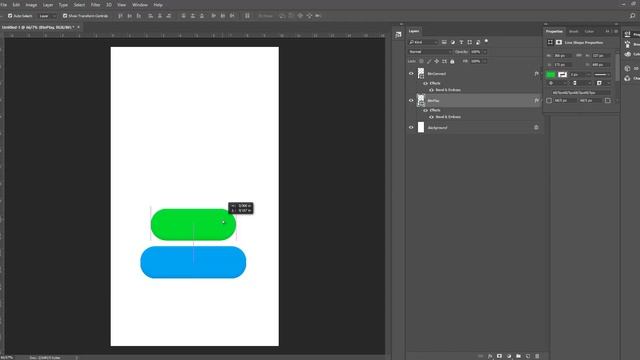Create new fill or adjustment layer
Screen dimensions: 640x360
coord(509,356)
